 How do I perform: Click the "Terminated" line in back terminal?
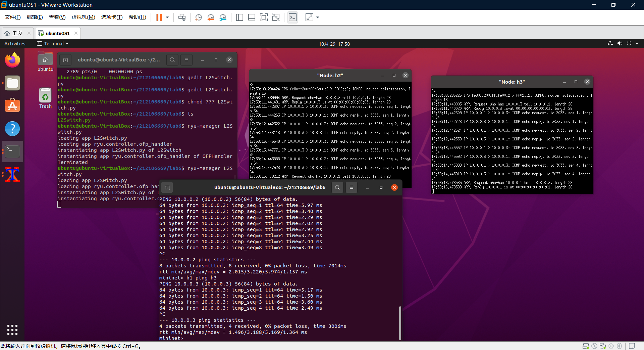pos(73,162)
